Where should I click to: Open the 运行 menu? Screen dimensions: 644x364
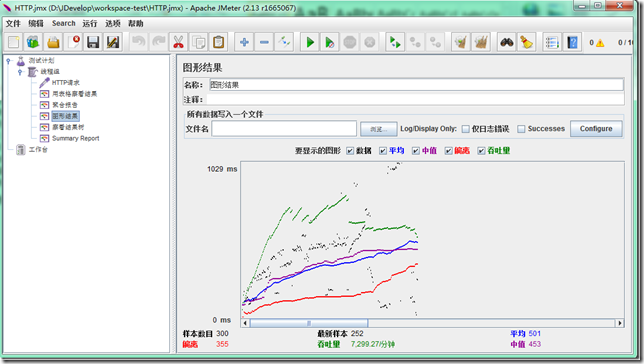pyautogui.click(x=90, y=23)
